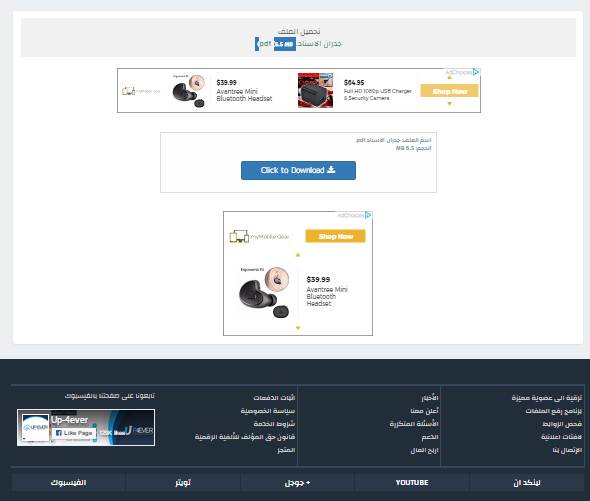Open AdChoices icon on the top banner ad

(476, 72)
